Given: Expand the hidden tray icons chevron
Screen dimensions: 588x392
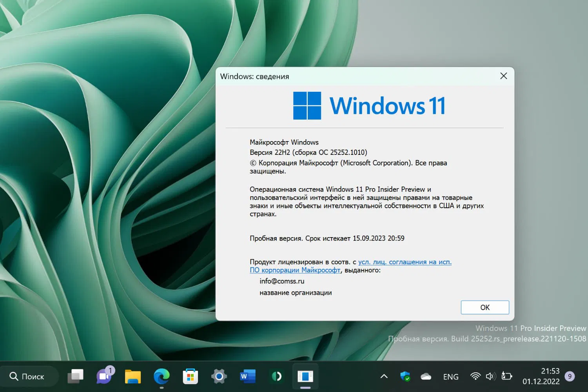Looking at the screenshot, I should (x=384, y=376).
